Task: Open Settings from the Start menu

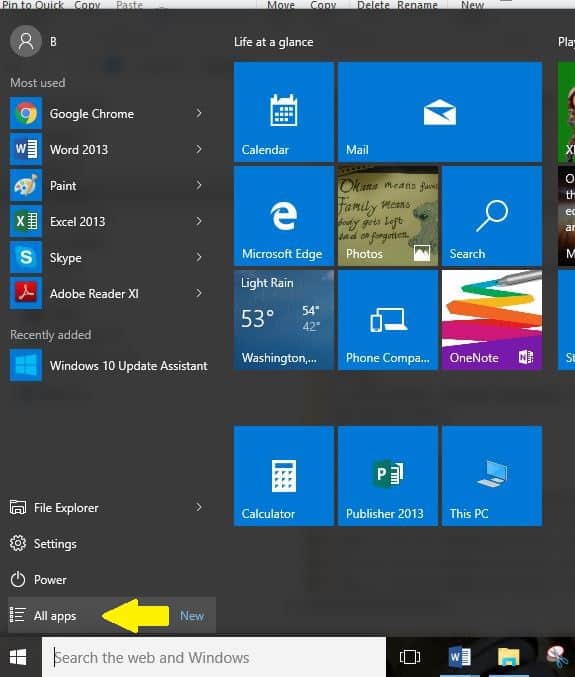Action: click(112, 544)
